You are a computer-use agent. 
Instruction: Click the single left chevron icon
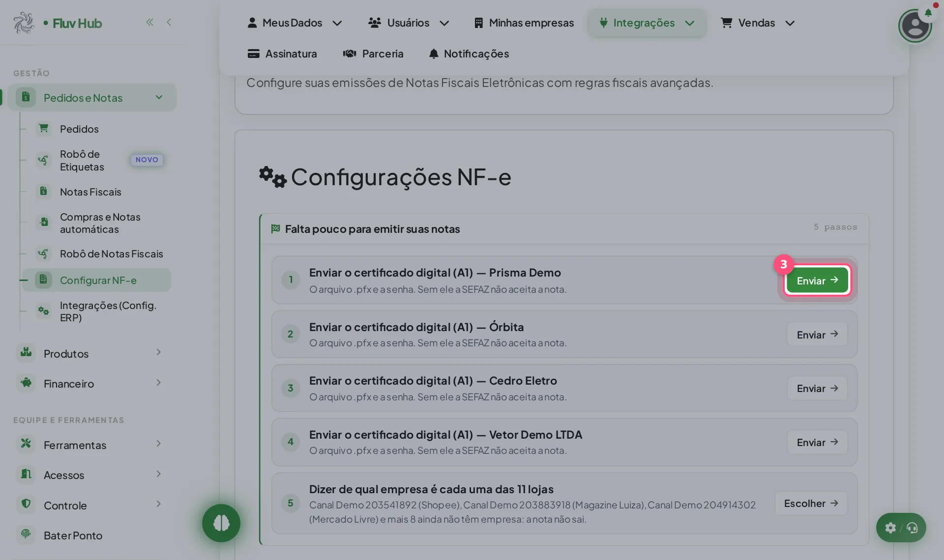[x=169, y=22]
